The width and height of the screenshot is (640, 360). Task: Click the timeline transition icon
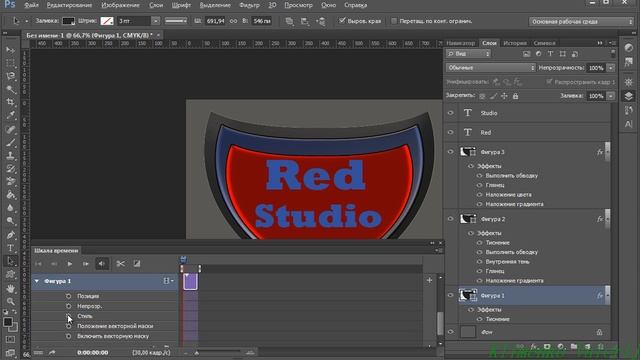tap(137, 264)
